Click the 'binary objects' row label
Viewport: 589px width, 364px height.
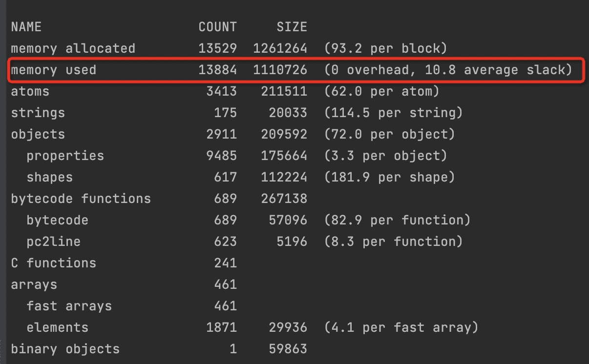65,349
